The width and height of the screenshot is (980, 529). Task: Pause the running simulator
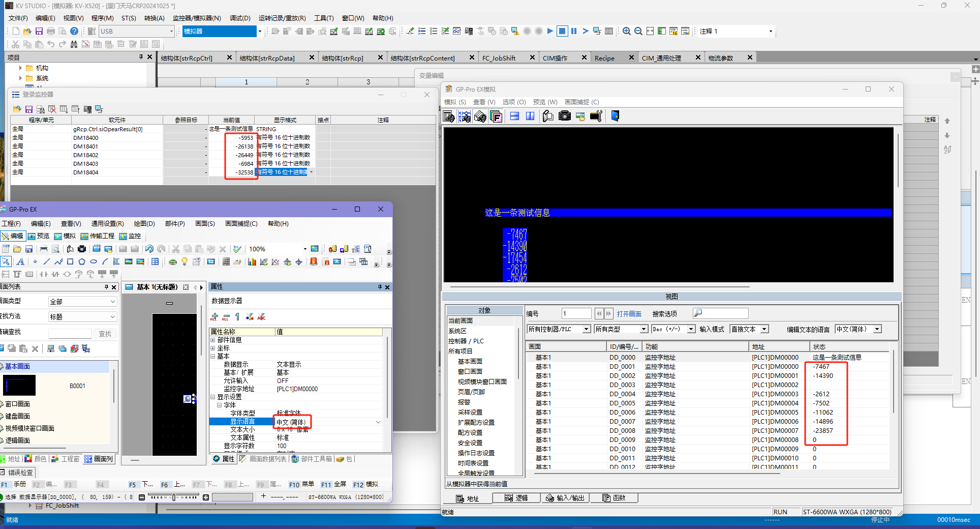(574, 31)
